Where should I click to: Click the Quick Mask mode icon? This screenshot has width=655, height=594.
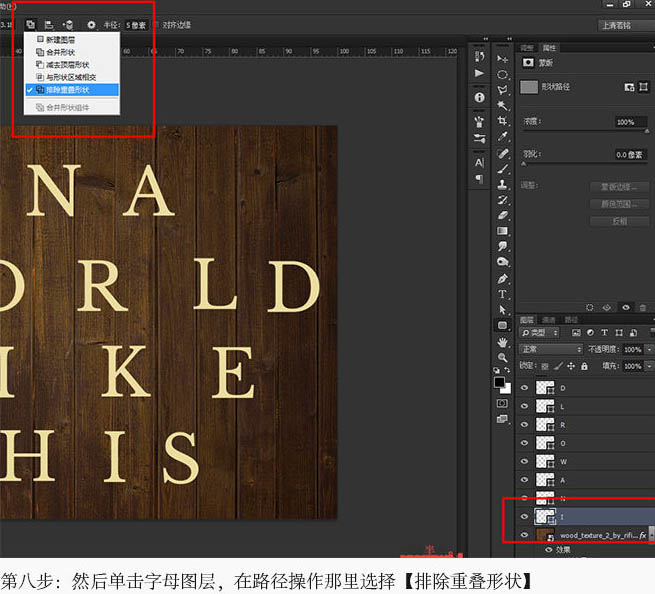(502, 403)
